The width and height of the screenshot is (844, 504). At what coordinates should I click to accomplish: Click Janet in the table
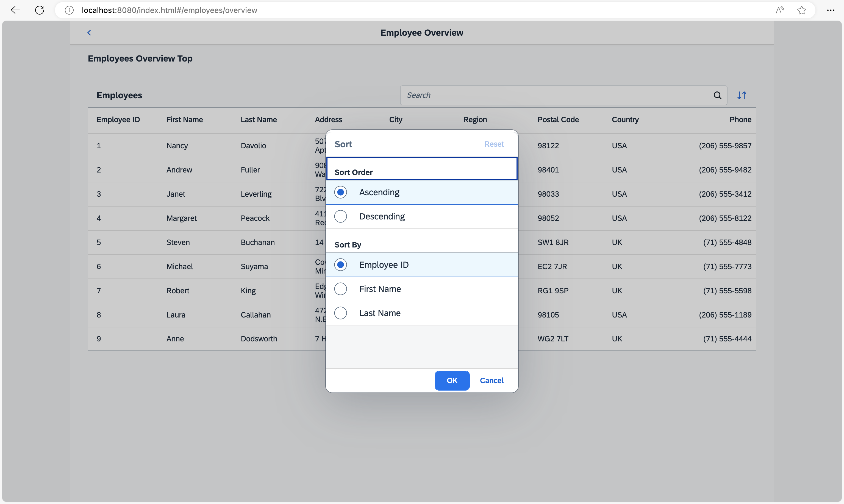click(x=176, y=194)
